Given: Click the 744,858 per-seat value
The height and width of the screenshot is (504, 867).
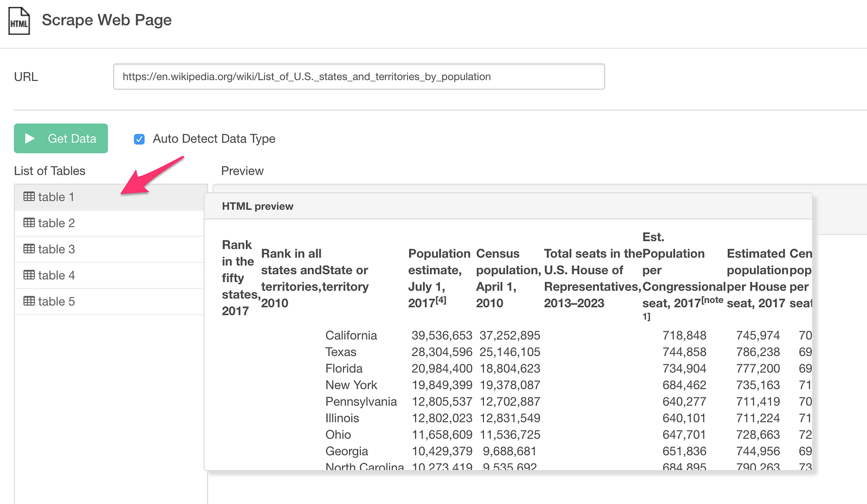Looking at the screenshot, I should pyautogui.click(x=684, y=352).
